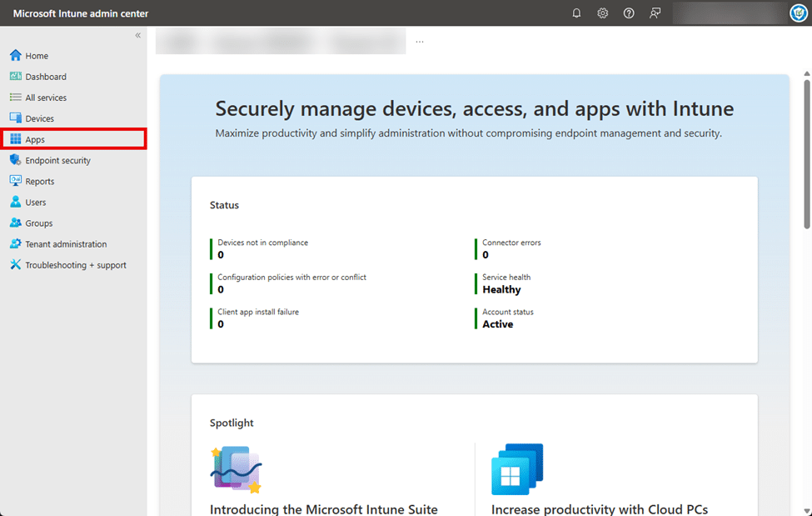Click the Endpoint security shield icon
The height and width of the screenshot is (516, 812).
coord(15,160)
